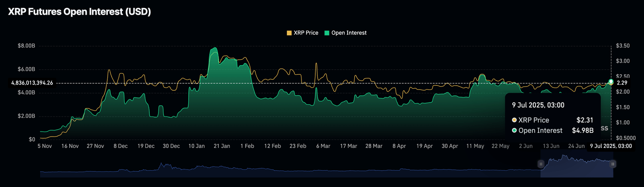Click the 6 Mar x-axis label
The height and width of the screenshot is (187, 644).
[323, 146]
